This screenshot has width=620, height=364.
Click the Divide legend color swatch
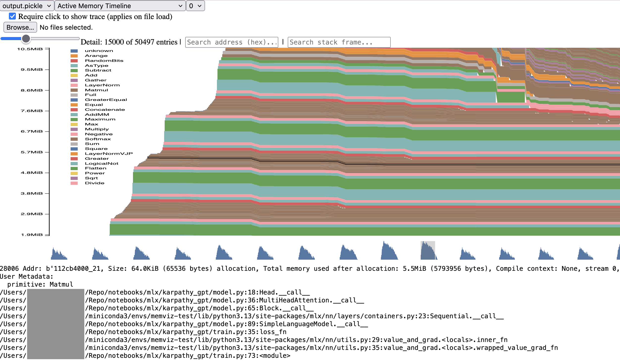point(74,183)
